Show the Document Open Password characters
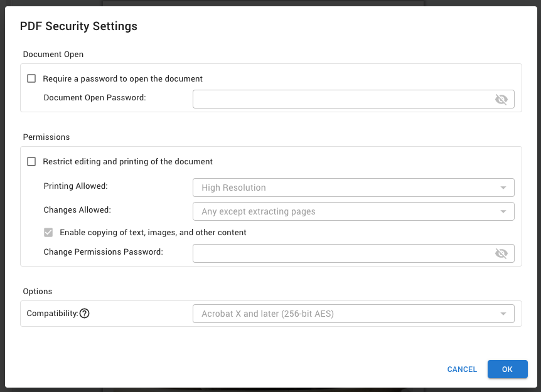The height and width of the screenshot is (392, 541). point(501,99)
